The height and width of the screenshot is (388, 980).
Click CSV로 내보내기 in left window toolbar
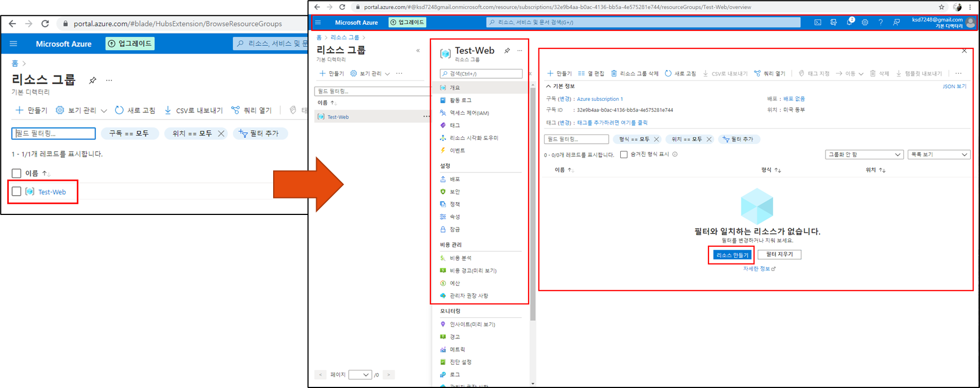(194, 110)
